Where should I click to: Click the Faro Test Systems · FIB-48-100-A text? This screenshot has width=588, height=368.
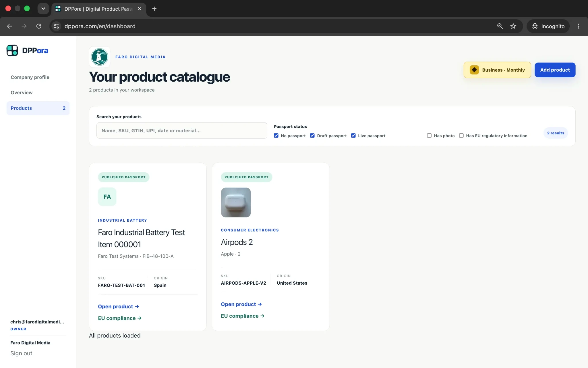pyautogui.click(x=136, y=256)
